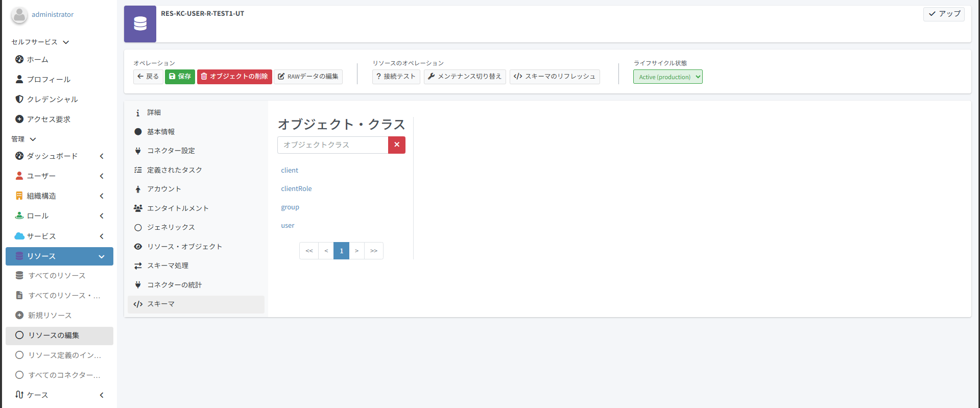
Task: Collapse the 管理 section chevron
Action: [33, 139]
